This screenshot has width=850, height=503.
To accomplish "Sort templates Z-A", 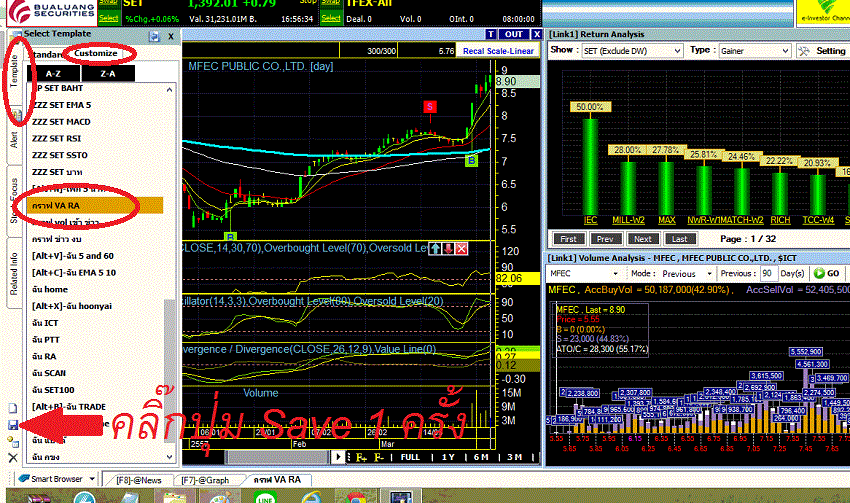I will point(107,74).
